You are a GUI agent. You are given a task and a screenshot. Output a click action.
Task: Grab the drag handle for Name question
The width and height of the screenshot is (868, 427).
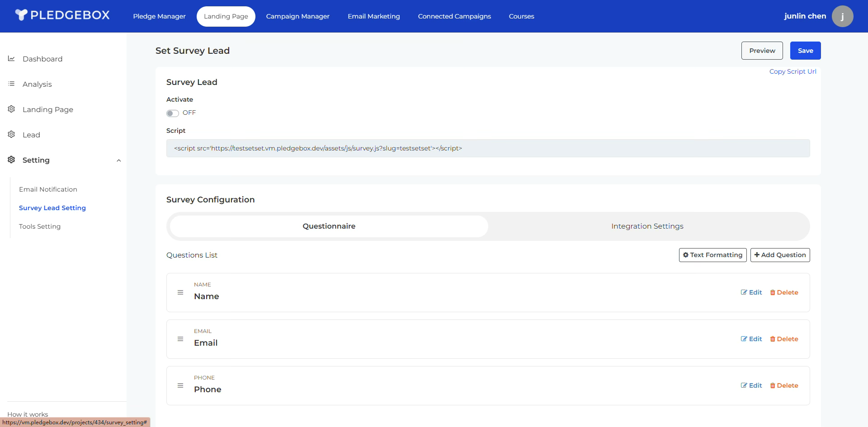click(180, 292)
